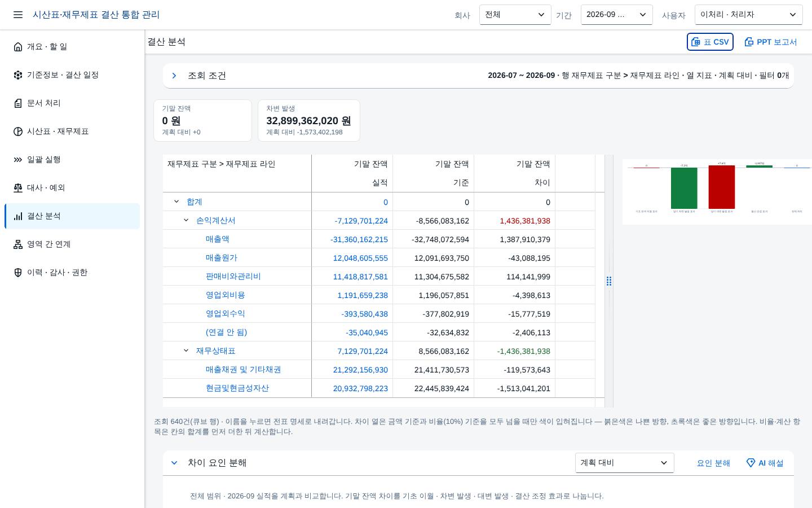The width and height of the screenshot is (812, 508).
Task: Click the 결산 분석 bar chart icon
Action: (x=18, y=216)
